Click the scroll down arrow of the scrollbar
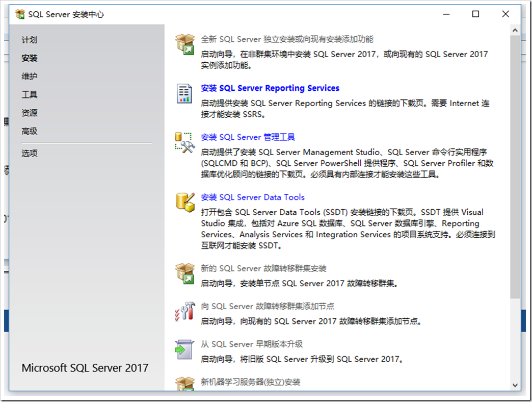Screen dimensions: 532x402 coord(515,385)
